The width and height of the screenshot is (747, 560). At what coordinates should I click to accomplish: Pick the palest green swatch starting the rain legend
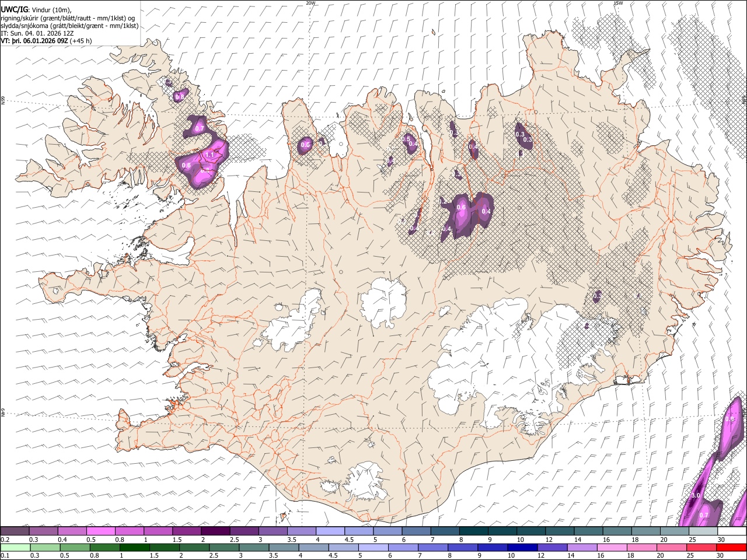point(15,548)
